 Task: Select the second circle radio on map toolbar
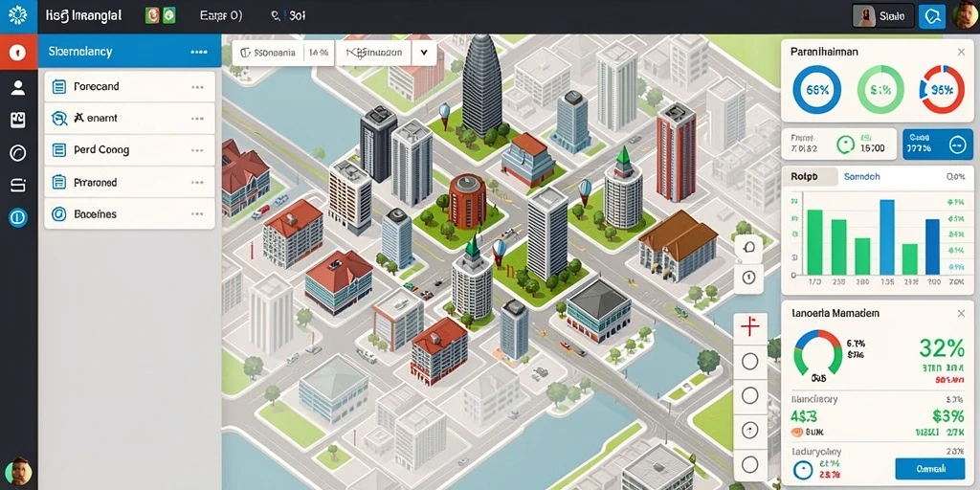click(749, 395)
